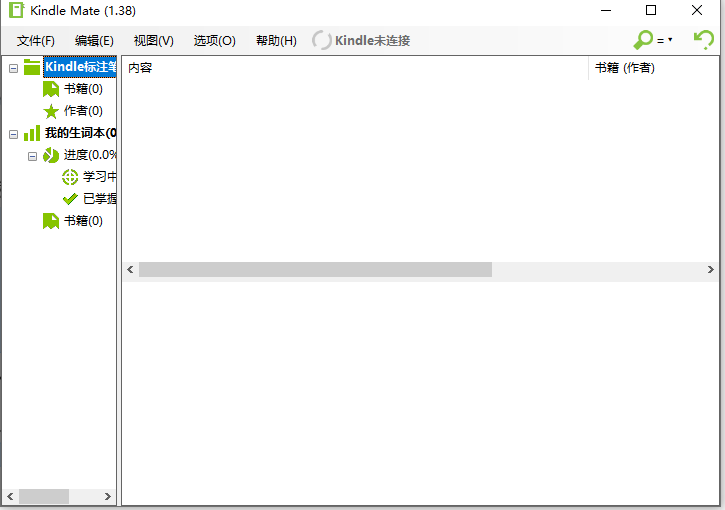Click the 内容 column header
The image size is (725, 510).
(x=355, y=68)
